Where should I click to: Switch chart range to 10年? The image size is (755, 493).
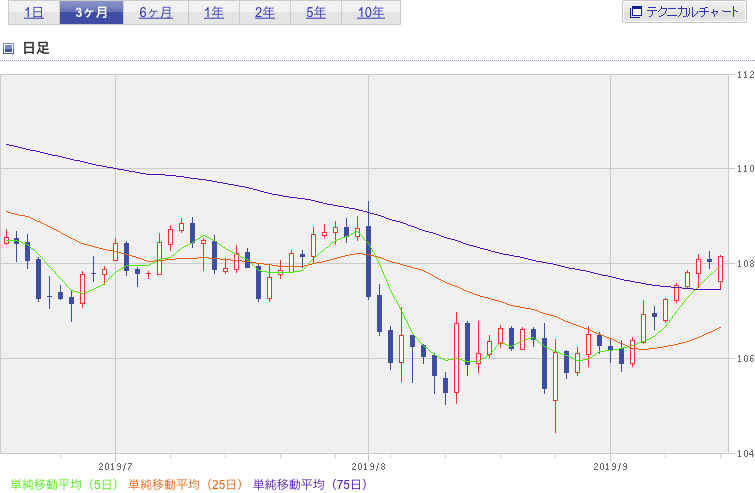(x=371, y=12)
